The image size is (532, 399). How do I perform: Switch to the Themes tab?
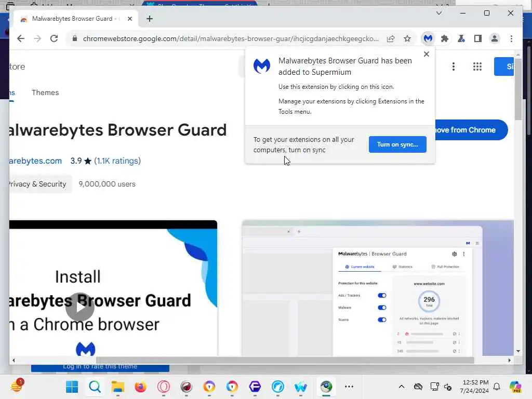point(45,92)
